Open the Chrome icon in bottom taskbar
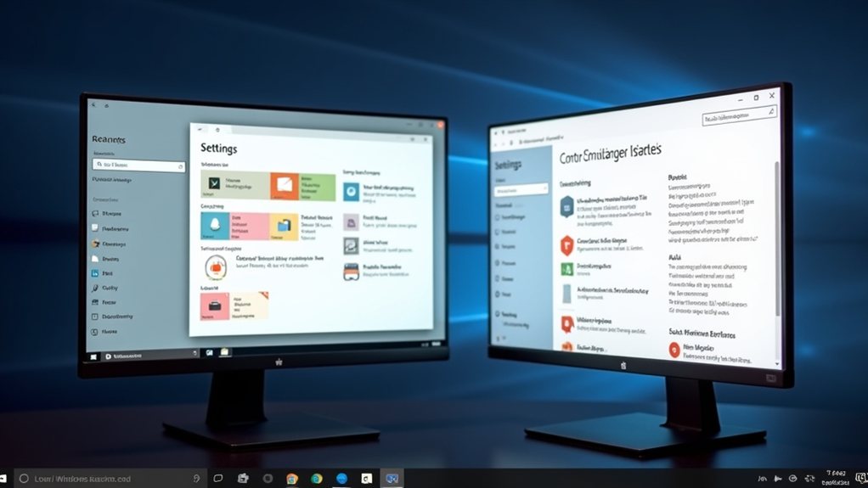The height and width of the screenshot is (488, 868). click(x=292, y=479)
